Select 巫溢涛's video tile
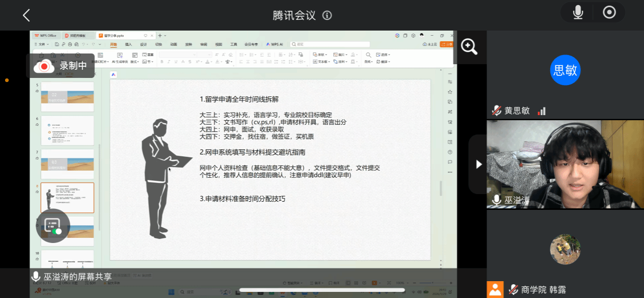The height and width of the screenshot is (298, 644). click(x=565, y=164)
